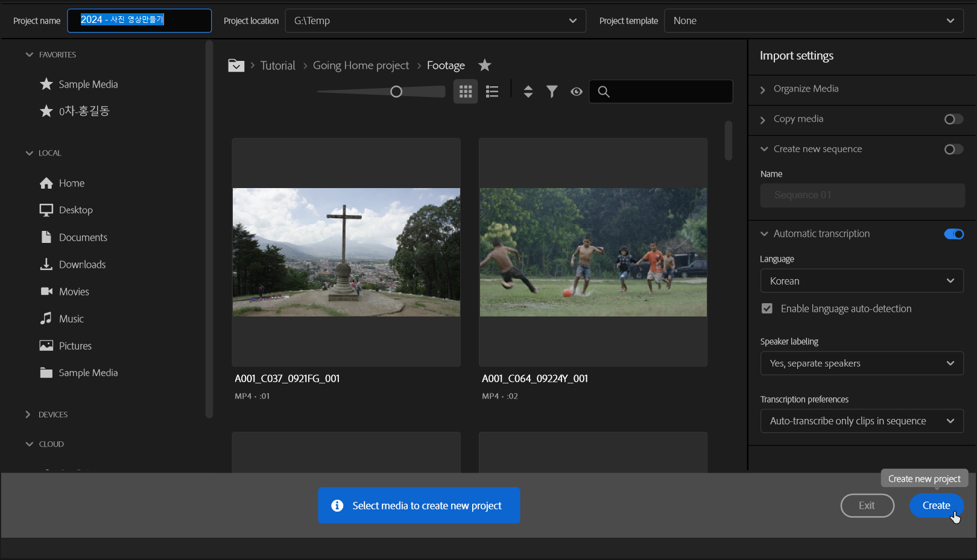This screenshot has height=560, width=977.
Task: Collapse the Automatic transcription section chevron
Action: (764, 234)
